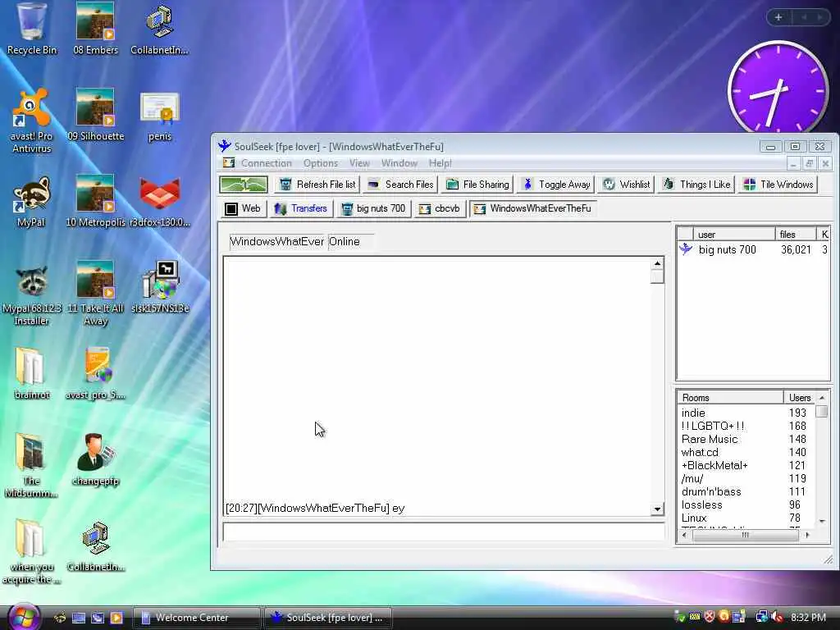Sort room list by Rooms column header
The height and width of the screenshot is (630, 840).
[729, 398]
